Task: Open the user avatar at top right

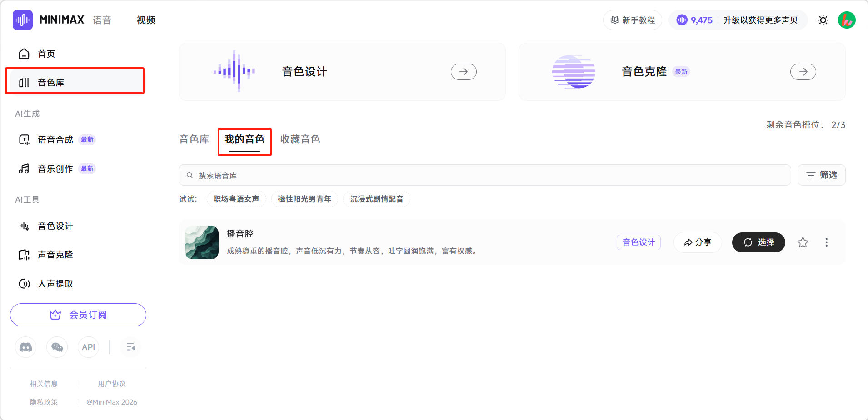Action: click(846, 20)
